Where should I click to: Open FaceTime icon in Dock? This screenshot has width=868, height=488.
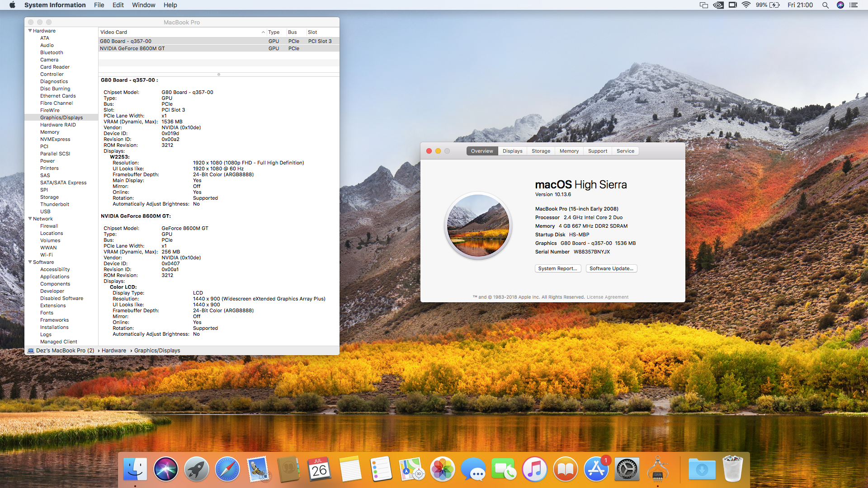504,469
